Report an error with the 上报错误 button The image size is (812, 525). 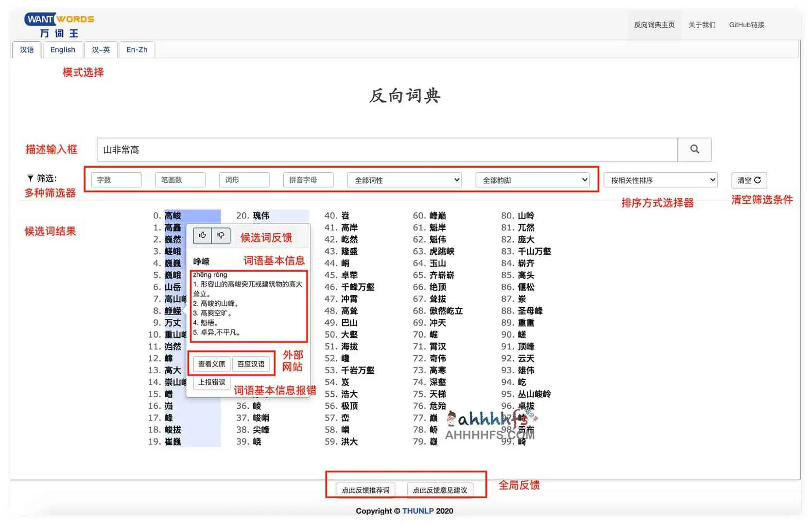pyautogui.click(x=211, y=383)
